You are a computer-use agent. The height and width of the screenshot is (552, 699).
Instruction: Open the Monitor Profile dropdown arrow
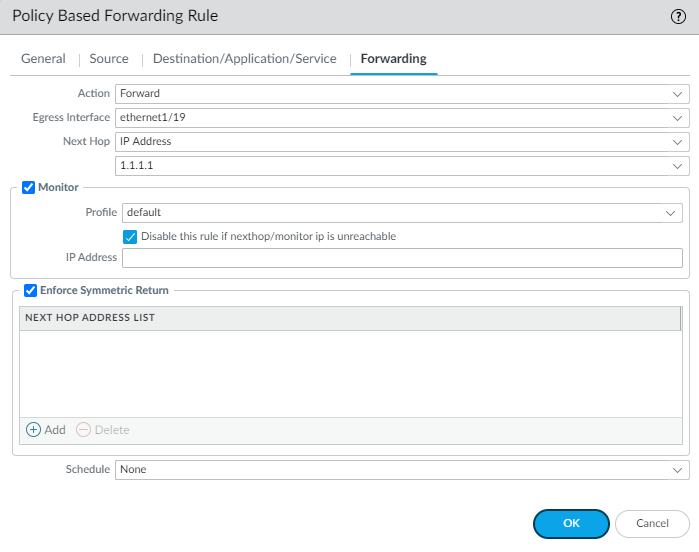(x=670, y=213)
